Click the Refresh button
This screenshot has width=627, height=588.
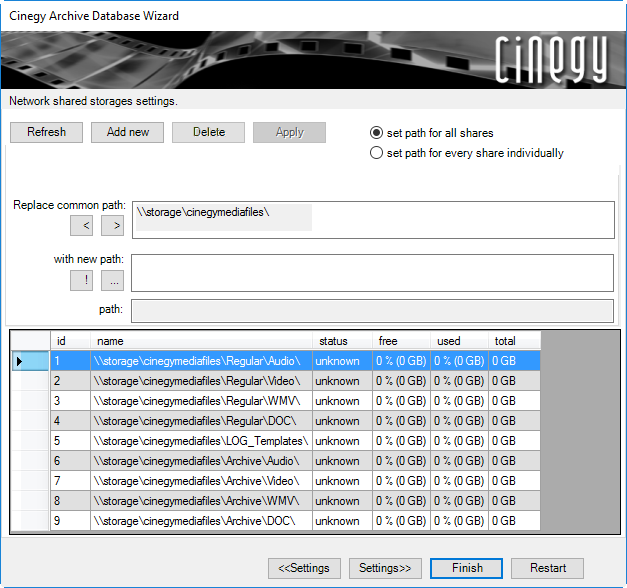(x=46, y=132)
